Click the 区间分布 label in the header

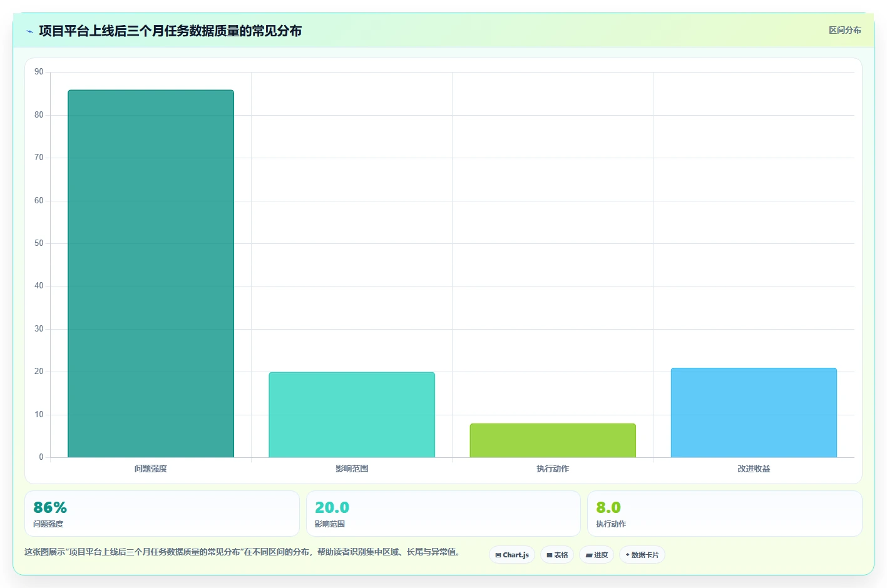[844, 30]
